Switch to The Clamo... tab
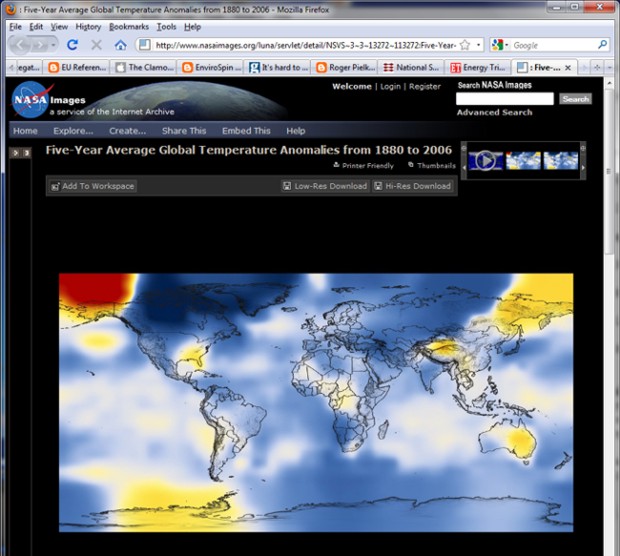 point(144,67)
